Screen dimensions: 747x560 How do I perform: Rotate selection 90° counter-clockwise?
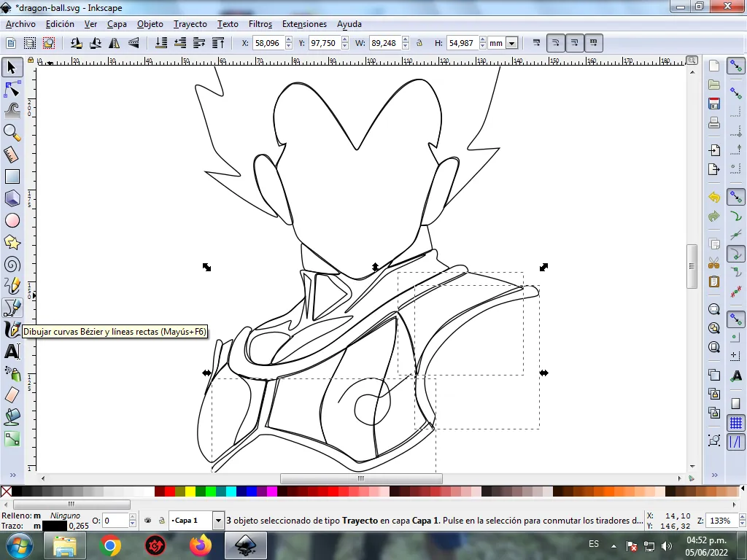click(76, 43)
